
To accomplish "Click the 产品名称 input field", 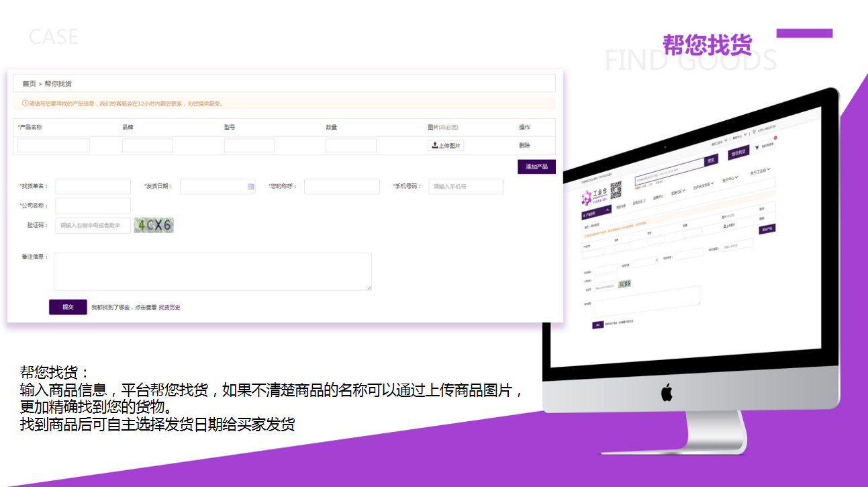I will 54,146.
